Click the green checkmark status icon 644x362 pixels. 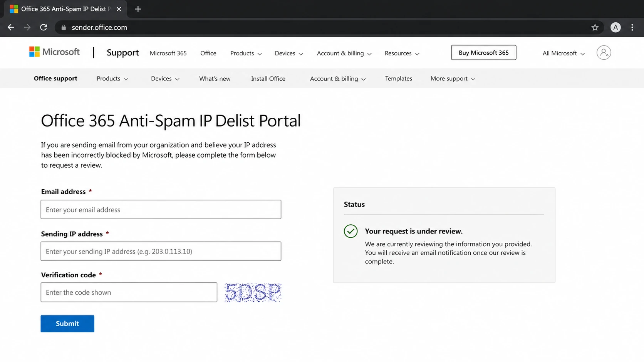coord(351,231)
